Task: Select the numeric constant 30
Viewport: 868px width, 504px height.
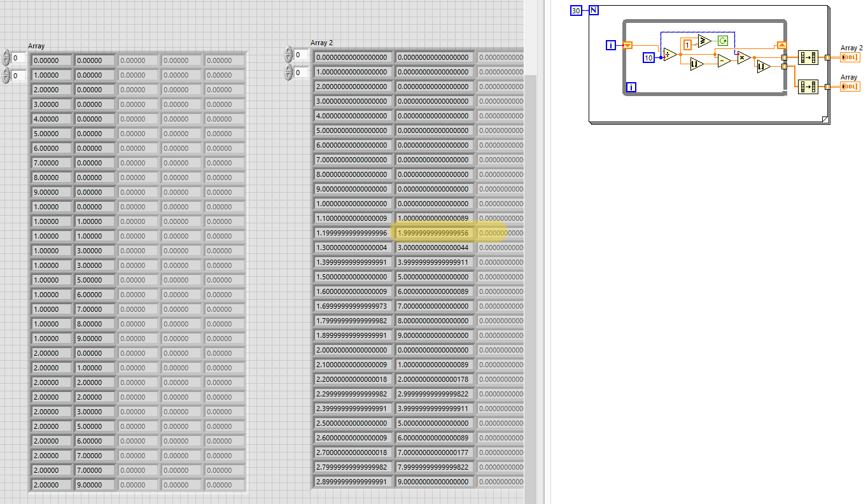Action: coord(576,10)
